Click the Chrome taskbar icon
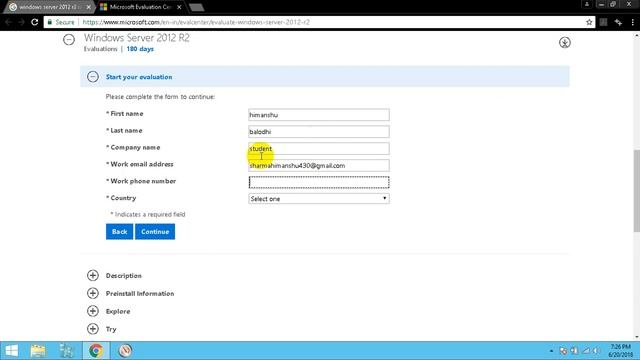The height and width of the screenshot is (360, 640). click(96, 351)
